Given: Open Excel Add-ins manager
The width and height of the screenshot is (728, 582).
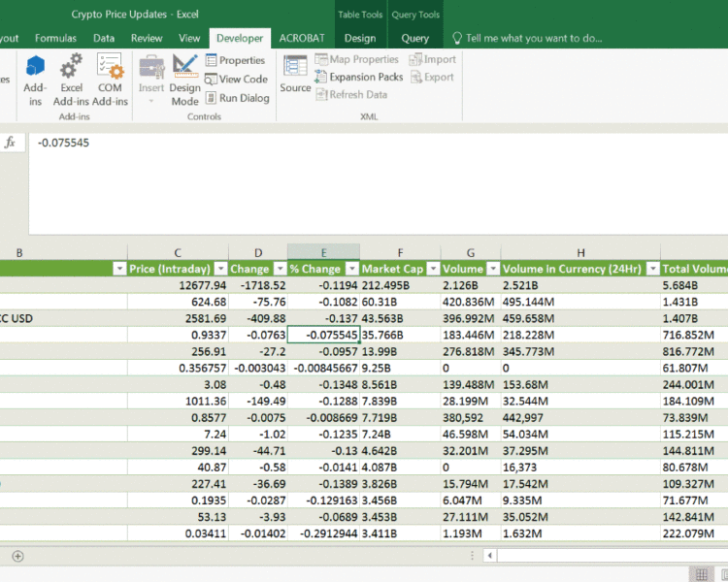Looking at the screenshot, I should point(71,78).
